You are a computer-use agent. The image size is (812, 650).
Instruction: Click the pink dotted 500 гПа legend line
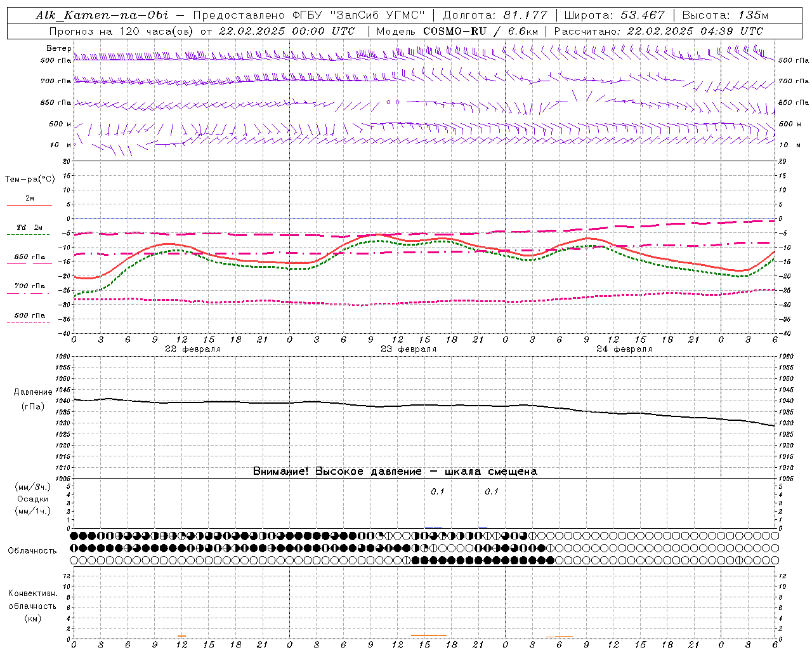[29, 322]
